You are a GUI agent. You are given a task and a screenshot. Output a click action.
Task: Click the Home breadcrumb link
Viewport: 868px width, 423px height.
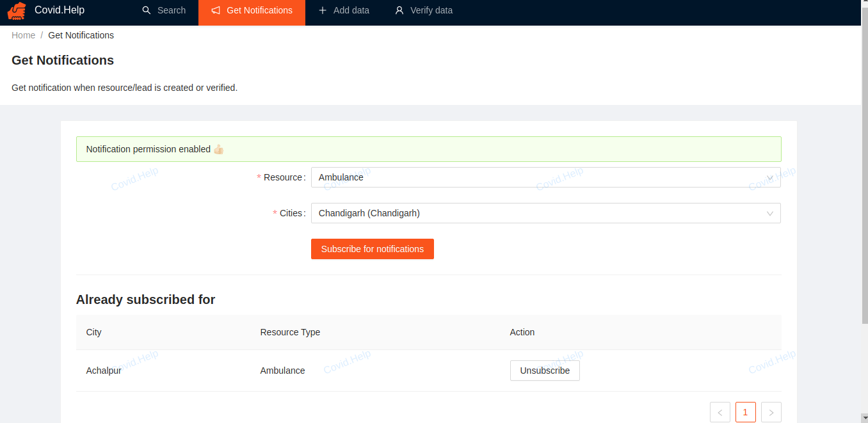[23, 35]
